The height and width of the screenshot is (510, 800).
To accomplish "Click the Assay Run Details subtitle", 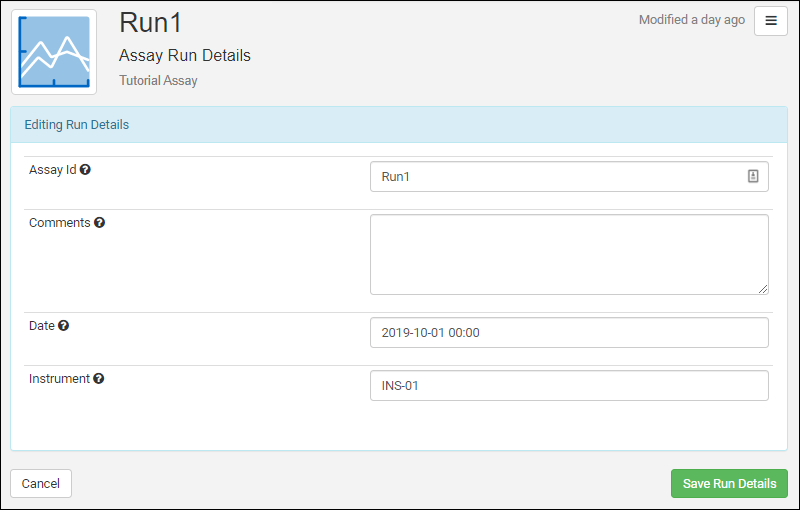I will coord(185,56).
